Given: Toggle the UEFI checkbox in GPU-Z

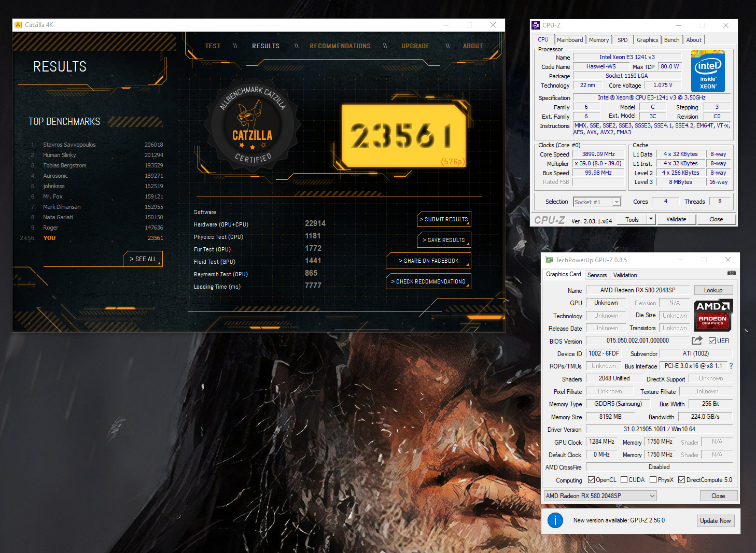Looking at the screenshot, I should pyautogui.click(x=712, y=341).
